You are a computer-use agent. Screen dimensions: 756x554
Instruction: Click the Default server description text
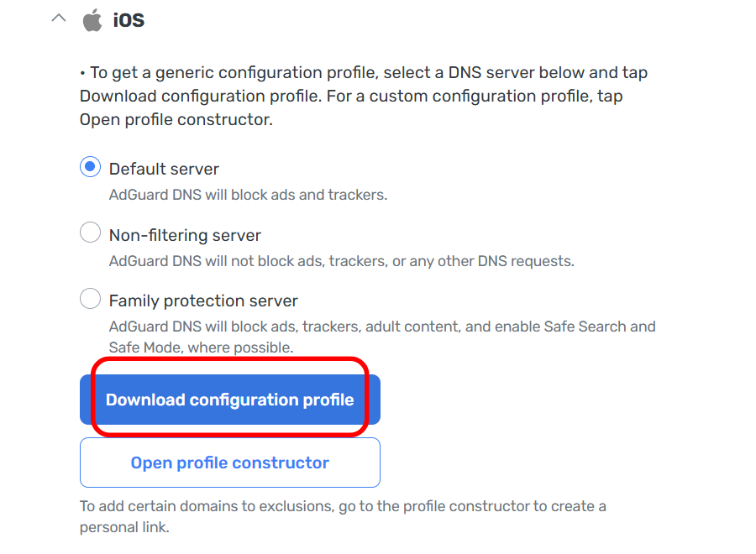tap(248, 195)
